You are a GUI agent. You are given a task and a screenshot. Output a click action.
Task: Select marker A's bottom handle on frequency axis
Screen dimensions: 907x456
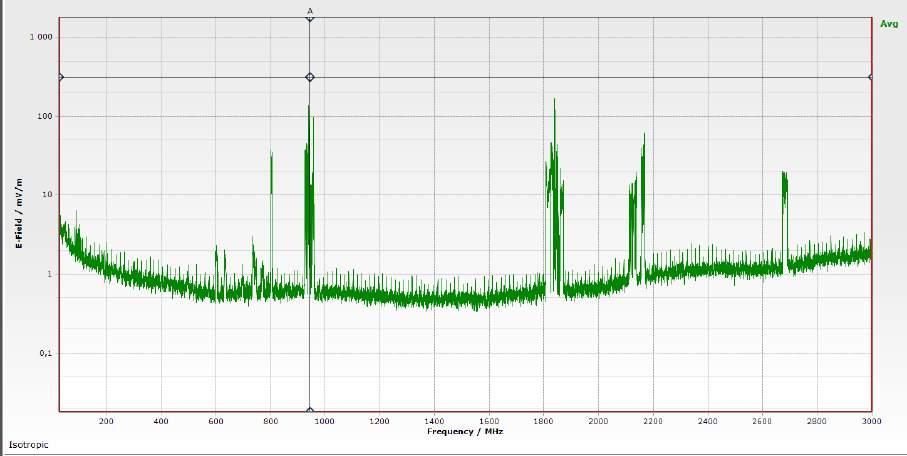point(309,411)
